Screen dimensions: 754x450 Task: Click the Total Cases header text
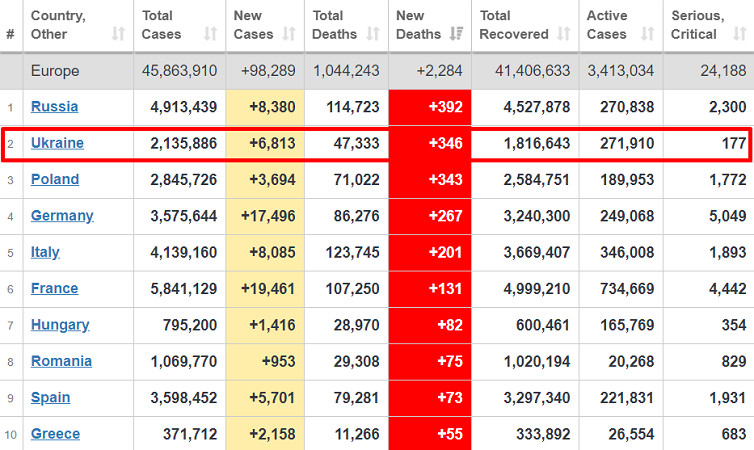(162, 25)
